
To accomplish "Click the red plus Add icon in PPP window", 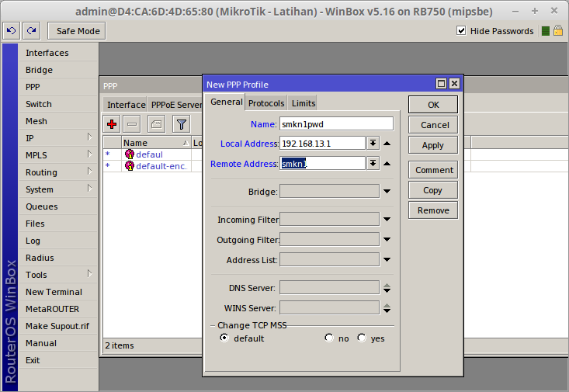I will (x=112, y=124).
